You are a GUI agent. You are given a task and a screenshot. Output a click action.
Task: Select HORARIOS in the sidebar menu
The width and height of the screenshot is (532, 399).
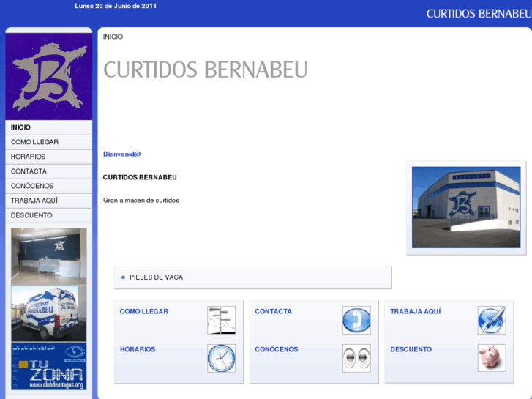point(49,157)
